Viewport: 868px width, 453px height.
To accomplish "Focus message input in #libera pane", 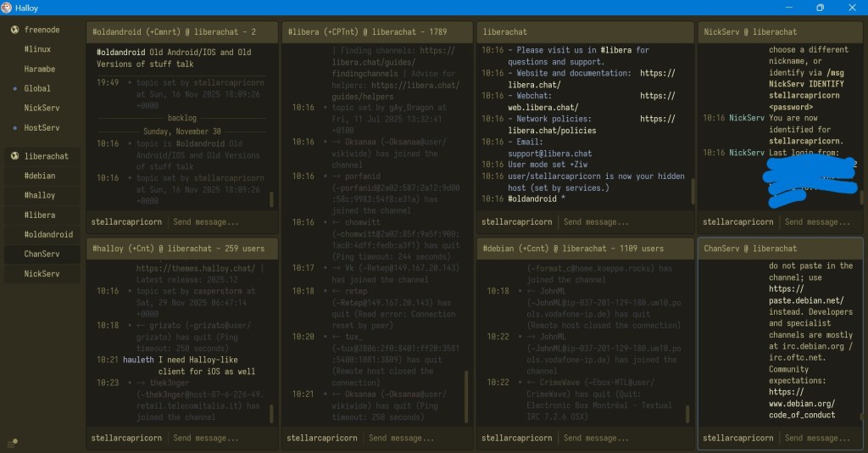I will click(x=418, y=438).
